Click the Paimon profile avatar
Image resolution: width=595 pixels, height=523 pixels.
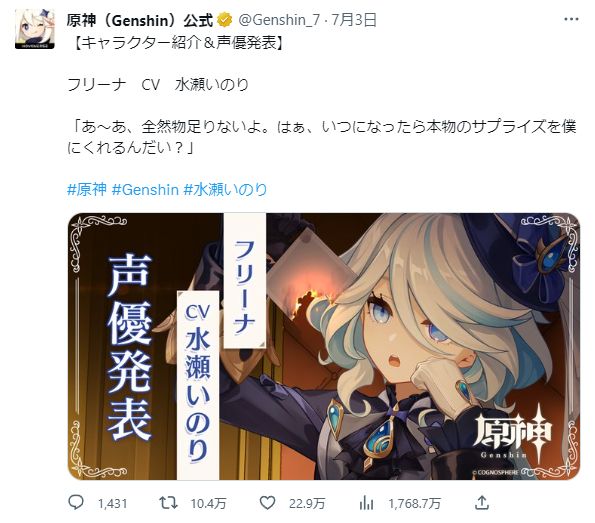pyautogui.click(x=35, y=29)
